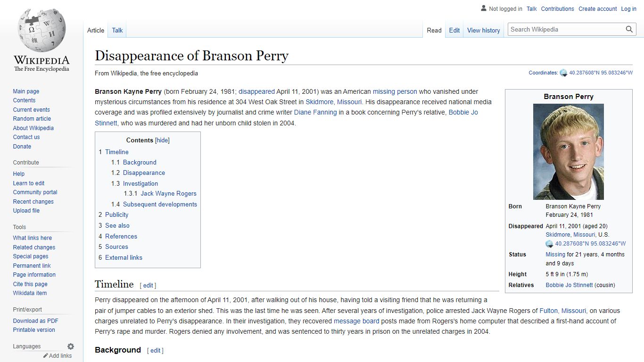Select the Read tab
Screen dimensions: 644x362
pyautogui.click(x=434, y=30)
